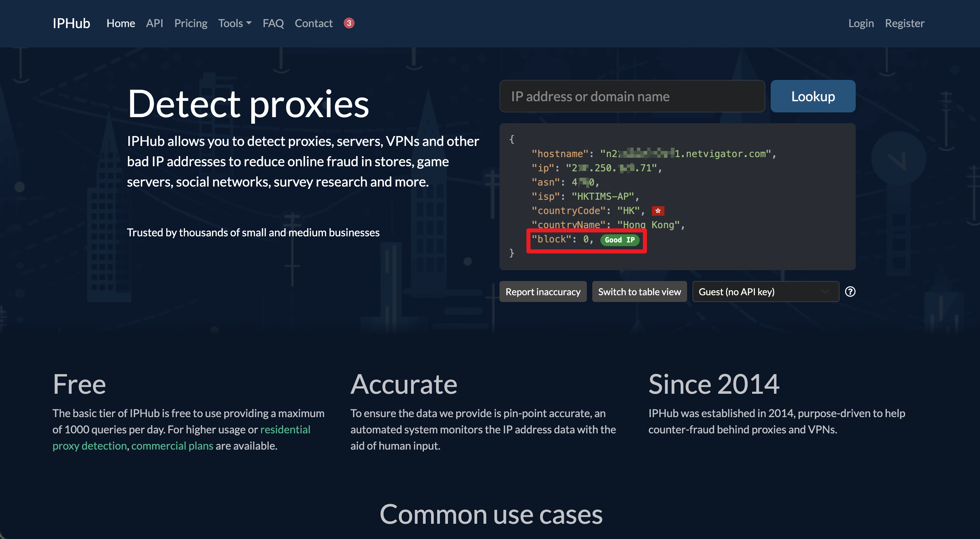Click the "asn" line in the JSON
This screenshot has height=539, width=980.
pos(565,182)
